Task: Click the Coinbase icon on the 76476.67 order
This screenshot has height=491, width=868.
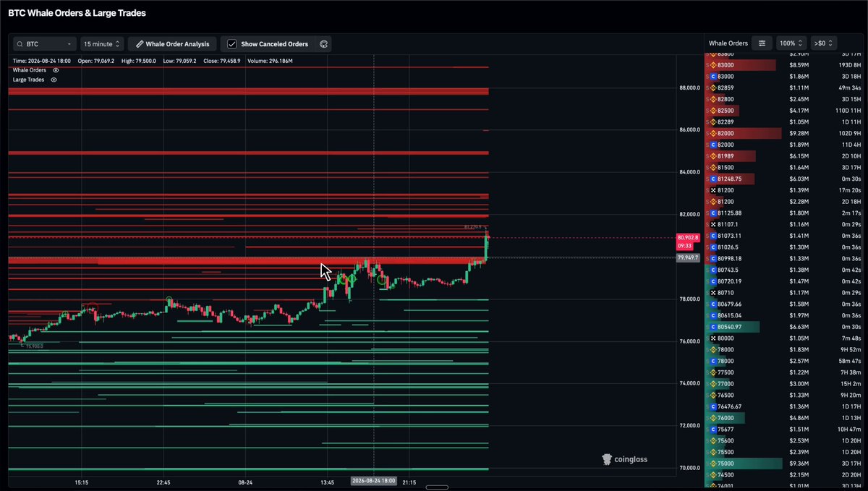Action: [x=714, y=406]
